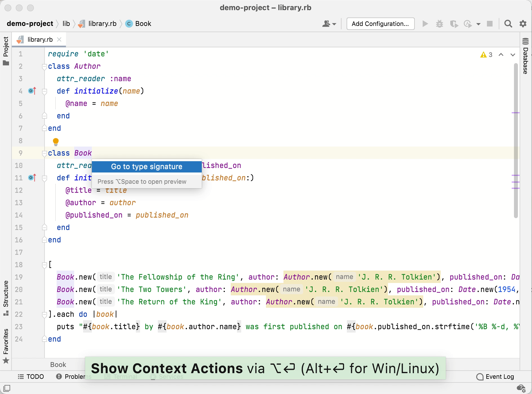Close the library.rb tab
The width and height of the screenshot is (532, 394).
[x=59, y=39]
